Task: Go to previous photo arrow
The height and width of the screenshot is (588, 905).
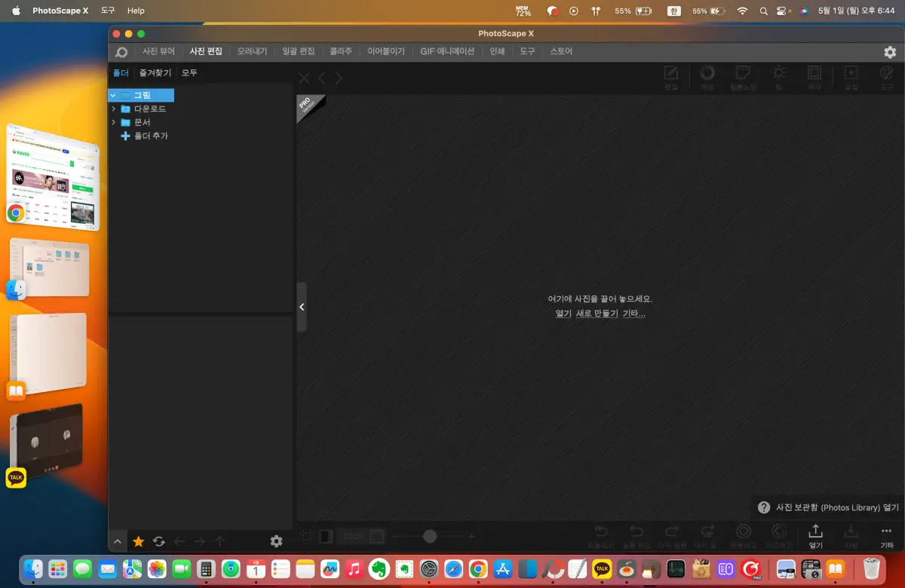Action: [x=322, y=78]
